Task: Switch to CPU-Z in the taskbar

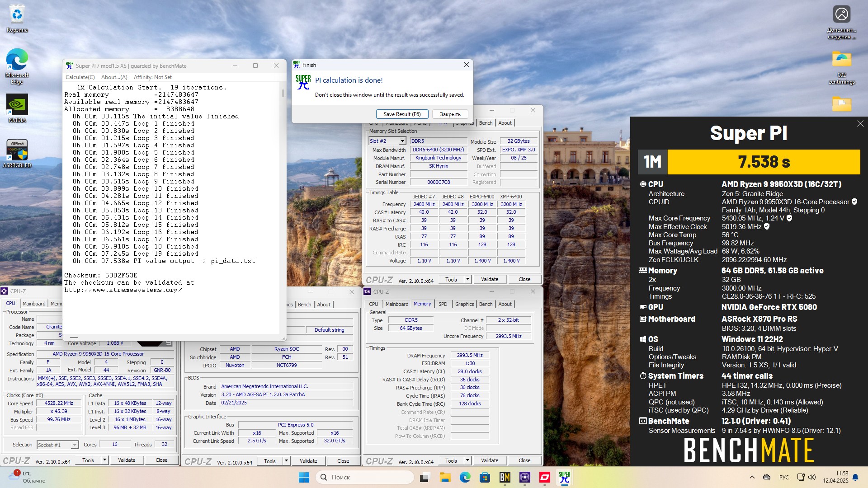Action: click(524, 477)
